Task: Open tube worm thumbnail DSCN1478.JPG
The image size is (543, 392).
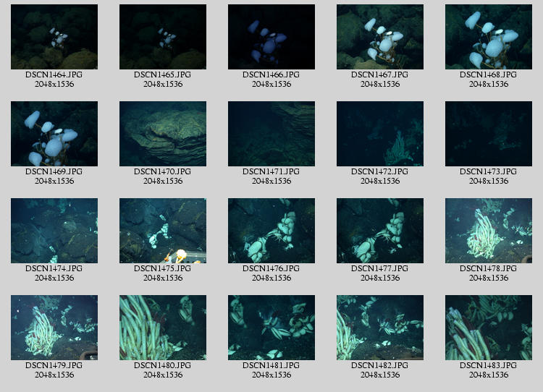Action: click(489, 231)
